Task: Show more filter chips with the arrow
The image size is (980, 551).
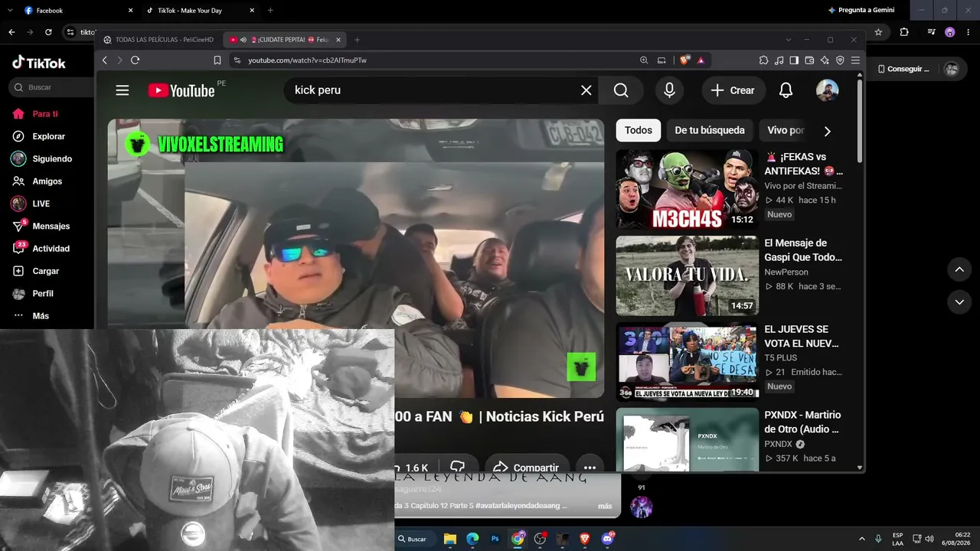Action: point(827,131)
